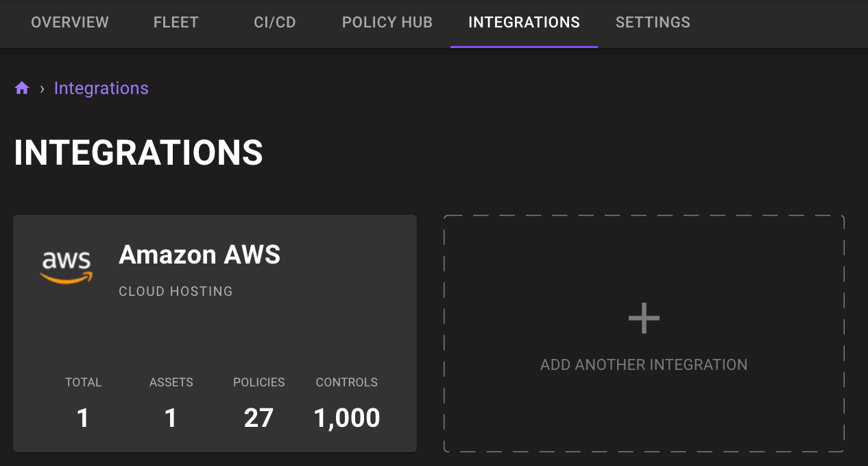Click the ASSETS count showing 1
Screen dimensions: 868x466
[x=171, y=417]
